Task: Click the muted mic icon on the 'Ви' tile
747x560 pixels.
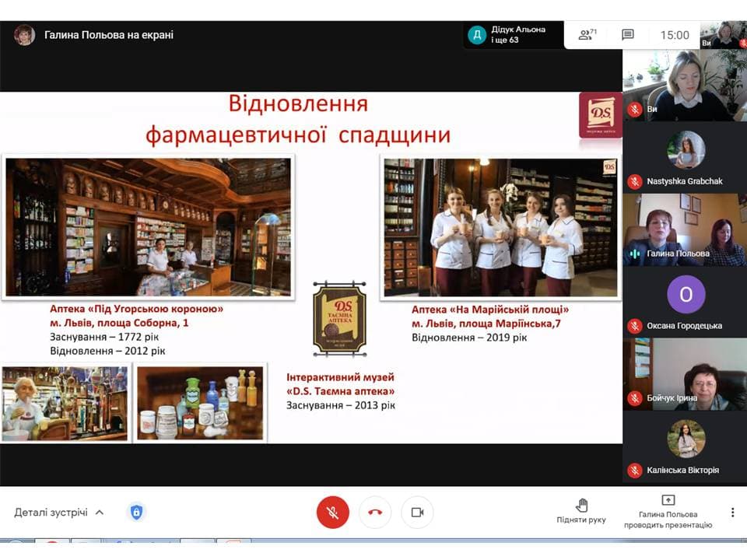Action: pos(635,109)
